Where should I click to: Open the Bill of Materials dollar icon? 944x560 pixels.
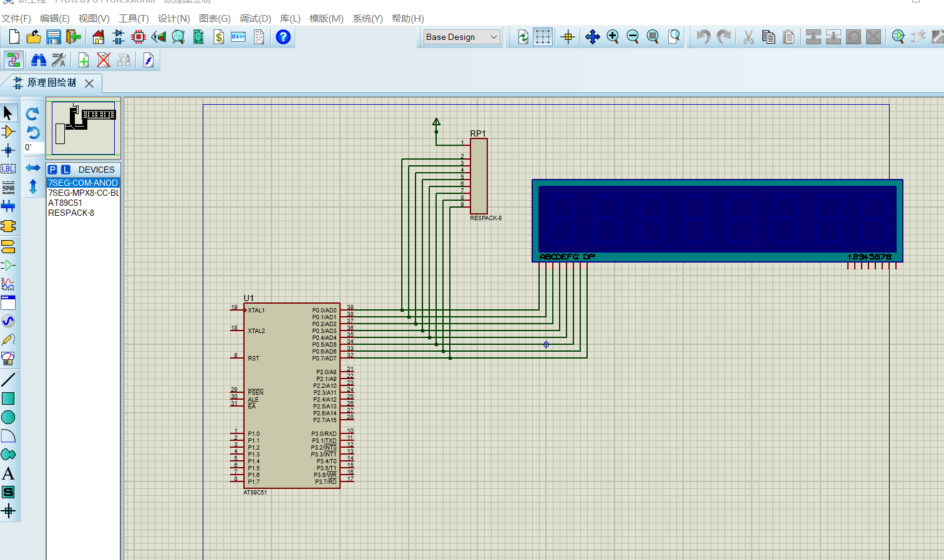point(218,37)
